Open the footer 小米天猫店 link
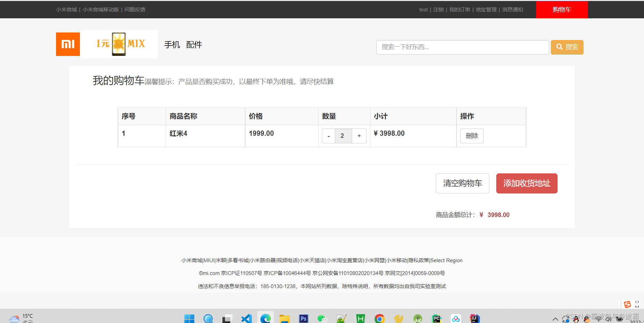The width and height of the screenshot is (644, 323). pyautogui.click(x=312, y=260)
